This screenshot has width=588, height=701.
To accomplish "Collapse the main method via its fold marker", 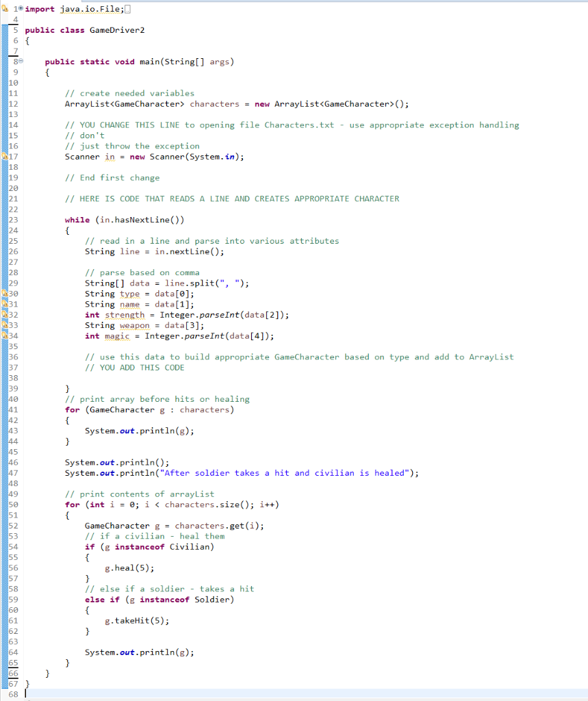I will point(19,61).
